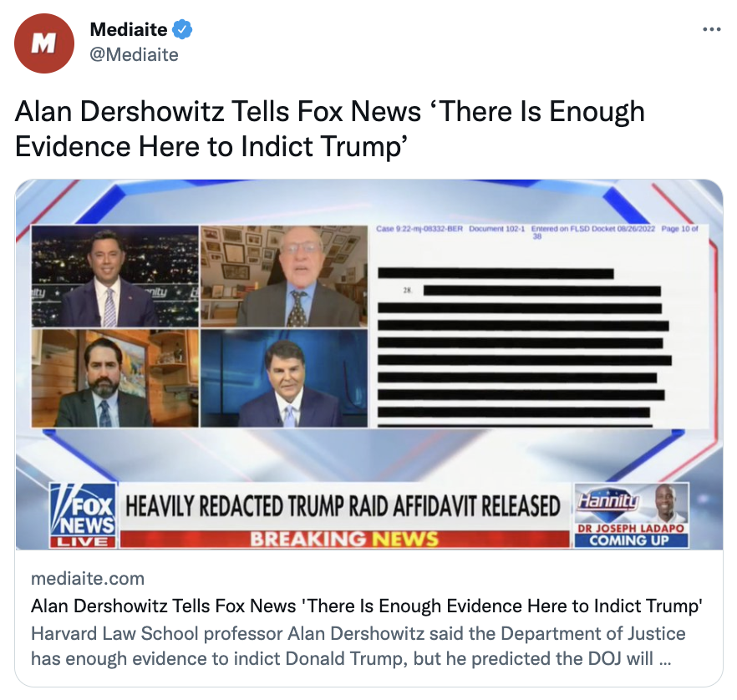Click the Breaking News red banner

(344, 540)
